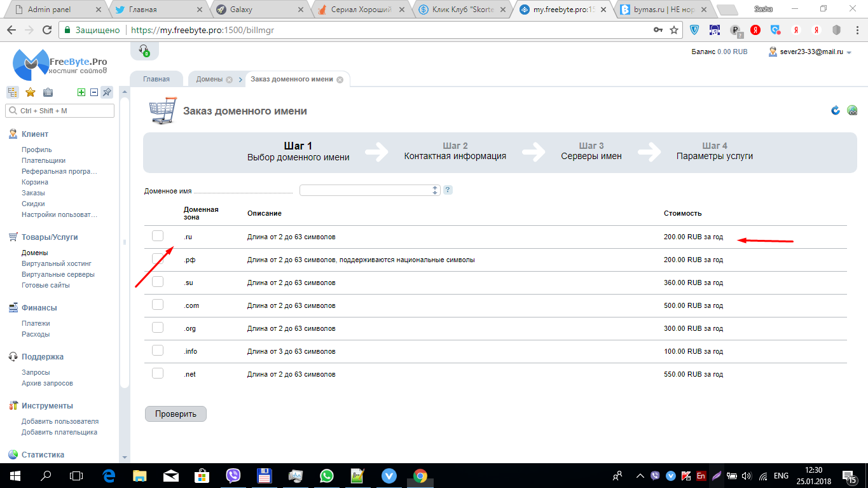Open favorites via the star icon

(30, 92)
